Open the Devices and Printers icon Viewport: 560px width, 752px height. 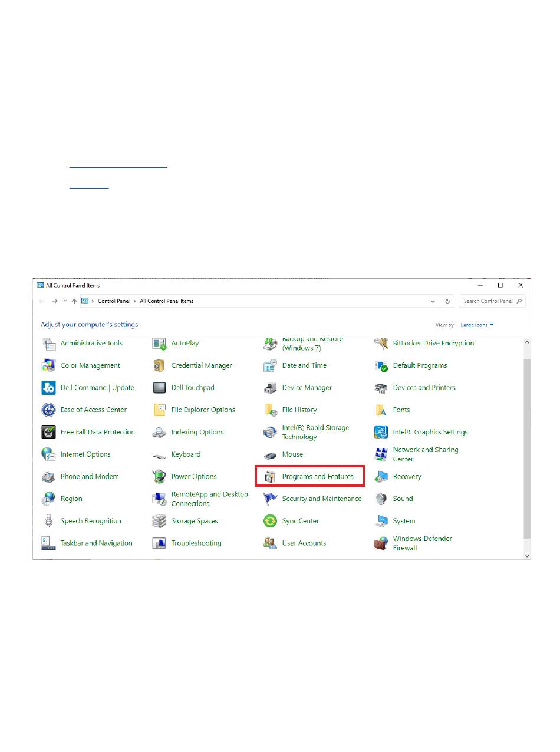(381, 388)
